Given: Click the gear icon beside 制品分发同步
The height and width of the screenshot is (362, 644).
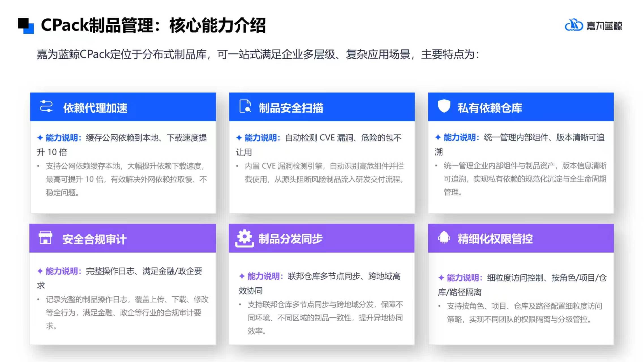Looking at the screenshot, I should click(x=244, y=239).
